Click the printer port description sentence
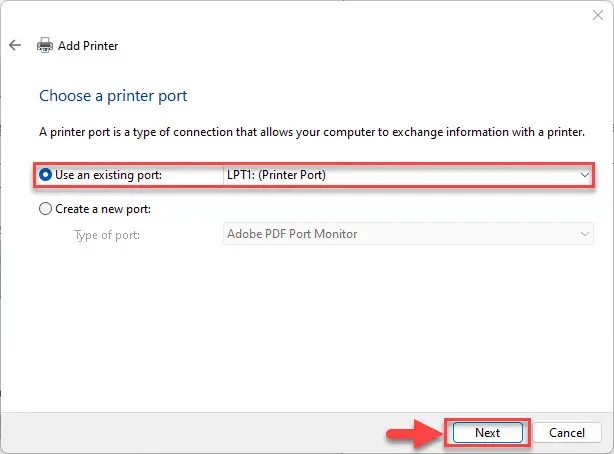 [x=311, y=132]
